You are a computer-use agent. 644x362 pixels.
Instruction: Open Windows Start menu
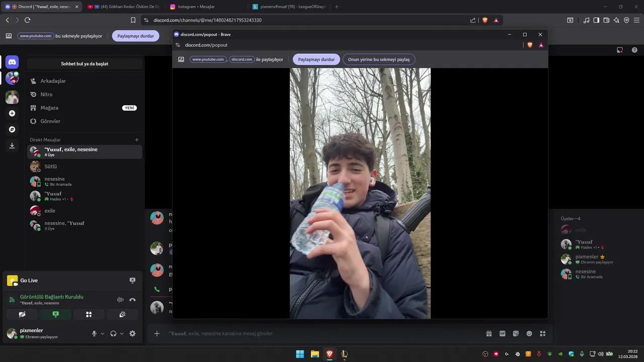300,354
